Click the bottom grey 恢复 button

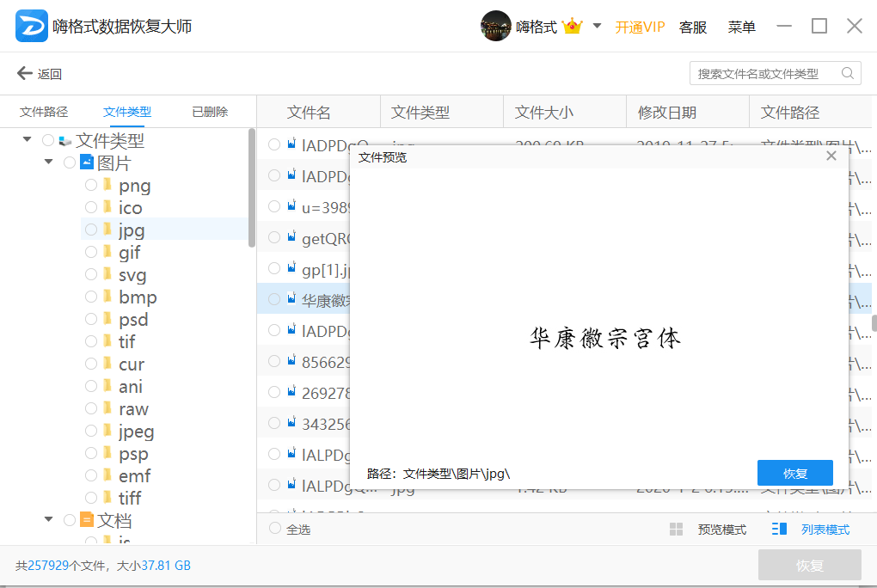809,565
